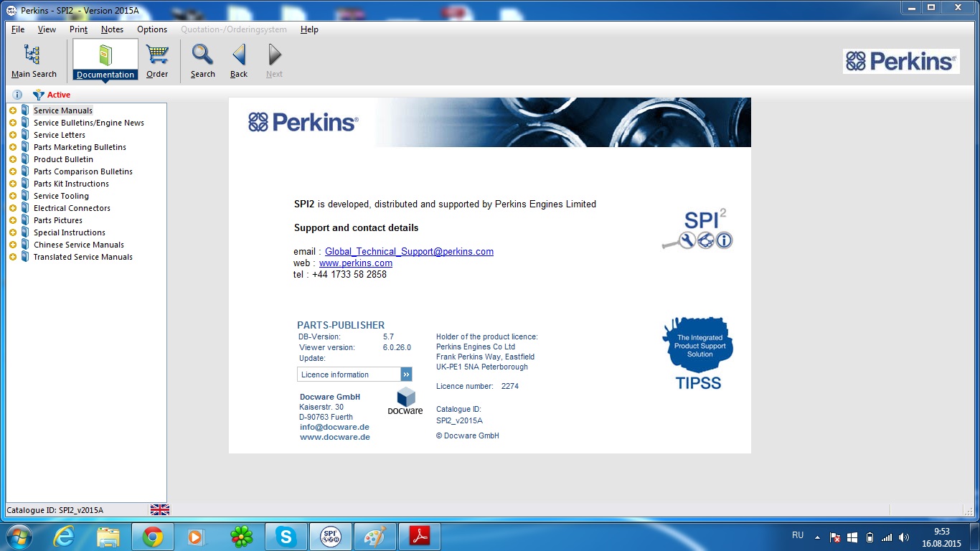Expand the Service Tooling tree node

click(x=13, y=196)
